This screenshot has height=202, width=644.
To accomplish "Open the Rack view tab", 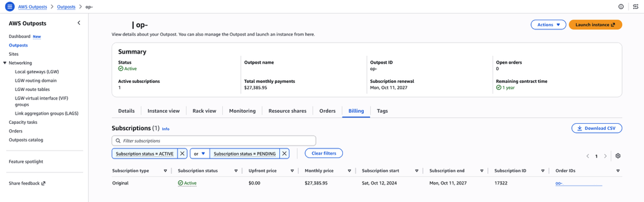I will pos(204,111).
